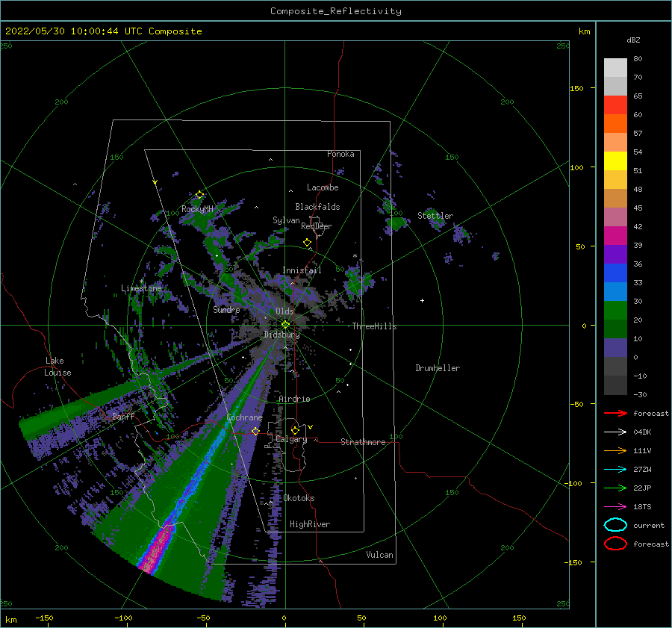Click the magenta 18TS arrow icon
This screenshot has height=628, width=672.
click(x=615, y=507)
